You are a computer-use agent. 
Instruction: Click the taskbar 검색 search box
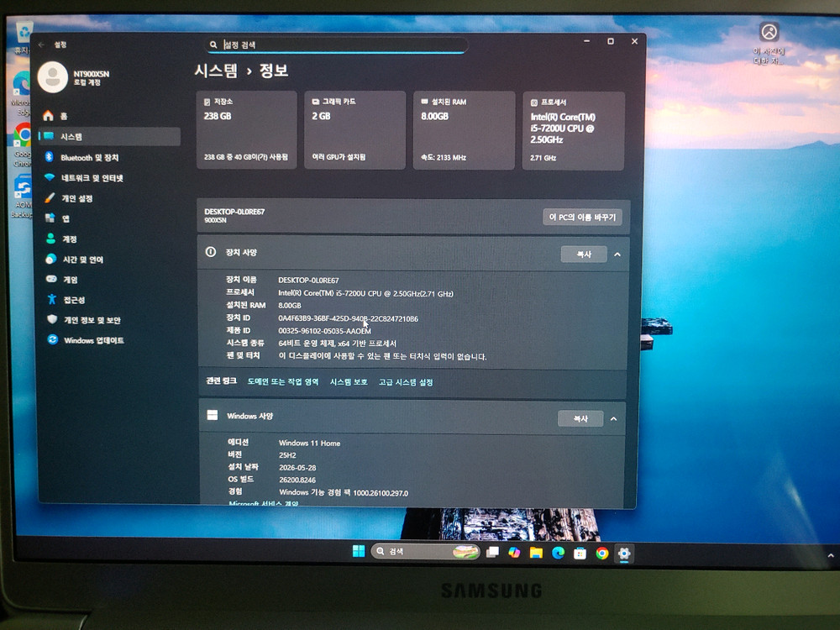click(425, 551)
